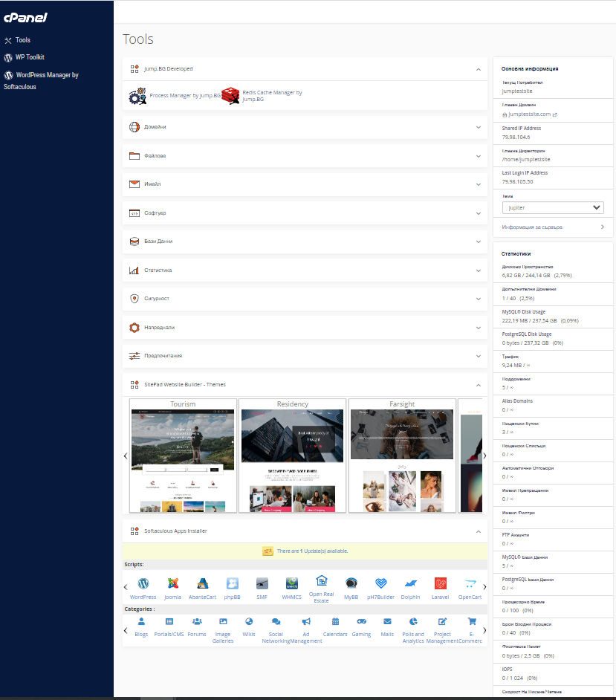Open the Jupiter theme dropdown
This screenshot has width=616, height=700.
tap(552, 208)
